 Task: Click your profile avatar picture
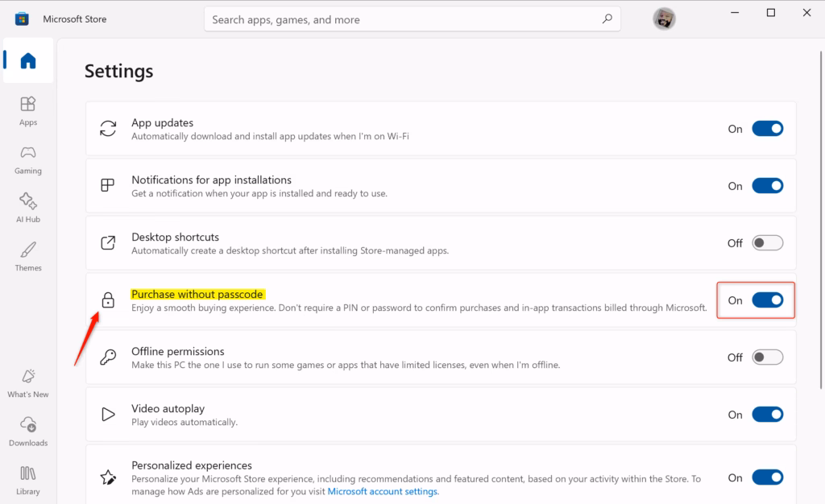[664, 19]
